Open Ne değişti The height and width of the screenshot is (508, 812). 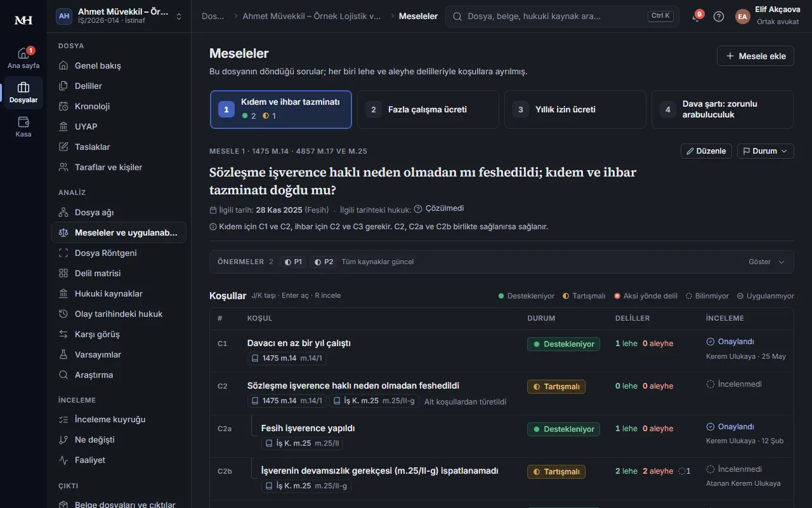[119, 439]
